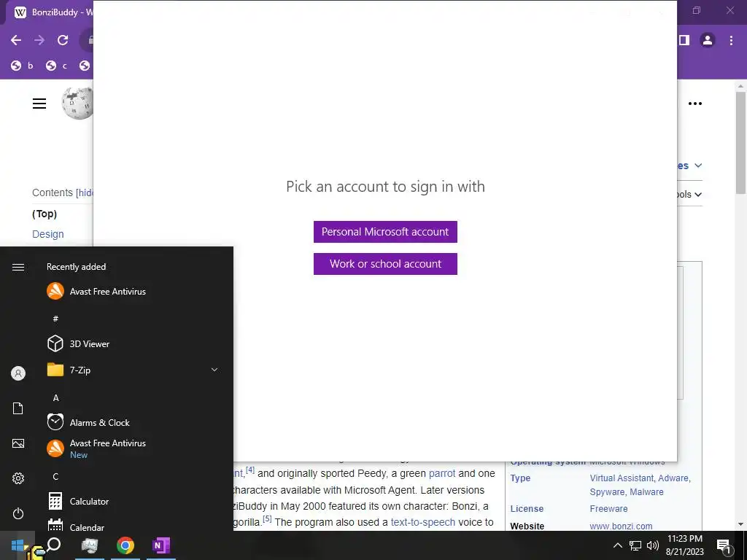This screenshot has width=747, height=560.
Task: Click the Freeware license link
Action: click(x=608, y=508)
